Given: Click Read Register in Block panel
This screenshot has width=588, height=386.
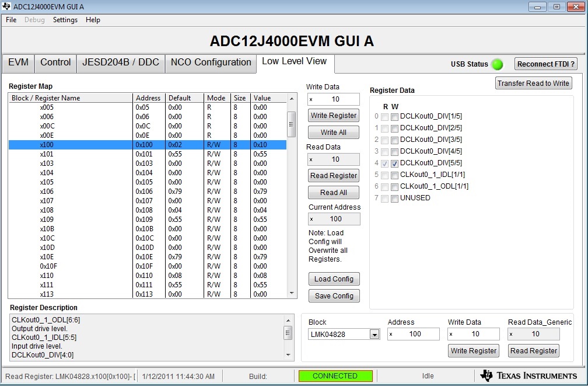Looking at the screenshot, I should click(534, 351).
